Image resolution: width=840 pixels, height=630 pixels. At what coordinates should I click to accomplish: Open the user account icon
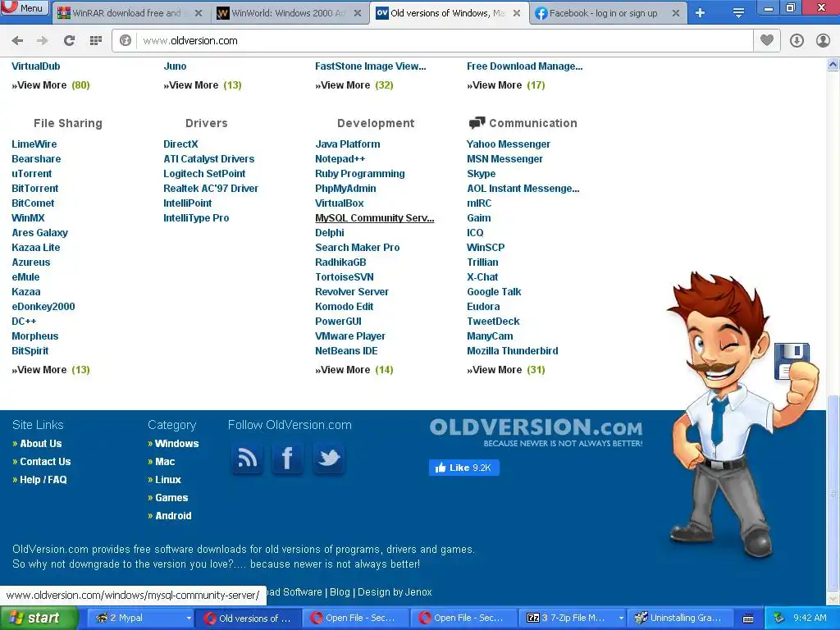[823, 41]
